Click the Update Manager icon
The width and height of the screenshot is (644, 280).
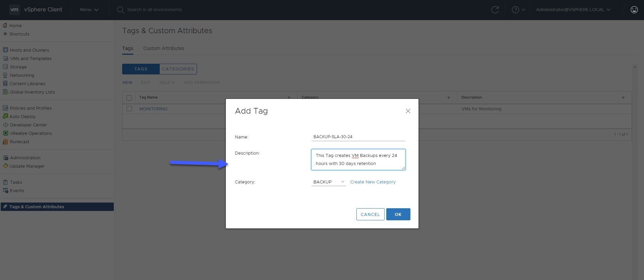[x=5, y=166]
